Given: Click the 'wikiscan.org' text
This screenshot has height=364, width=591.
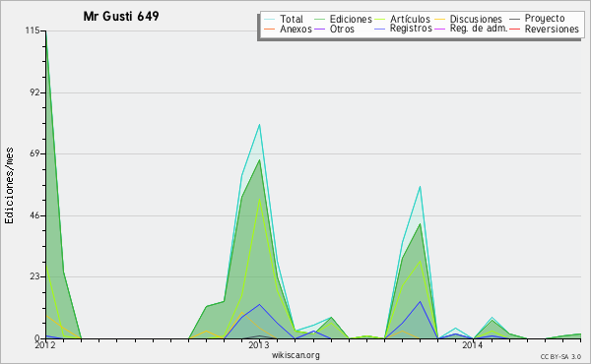Looking at the screenshot, I should click(x=295, y=355).
